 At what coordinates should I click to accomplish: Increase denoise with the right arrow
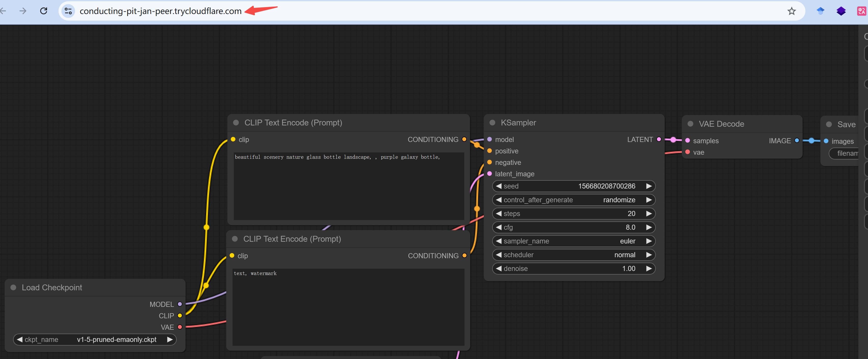[649, 269]
